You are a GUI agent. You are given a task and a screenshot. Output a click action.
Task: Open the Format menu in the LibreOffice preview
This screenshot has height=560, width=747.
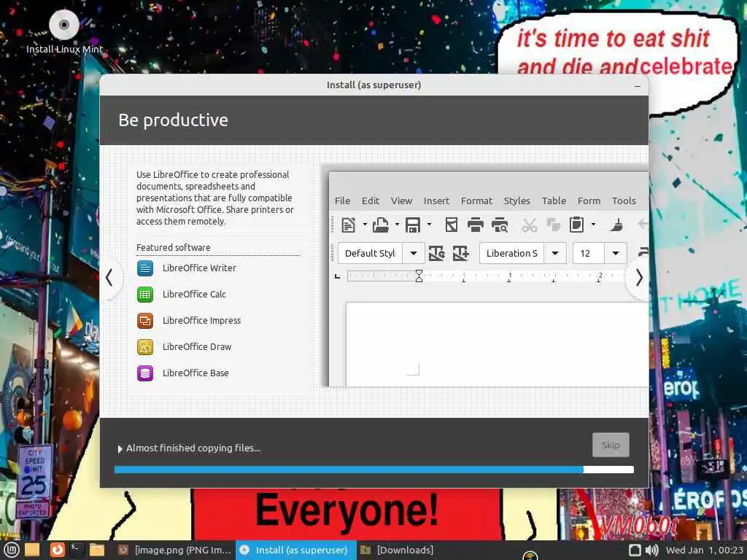tap(476, 201)
